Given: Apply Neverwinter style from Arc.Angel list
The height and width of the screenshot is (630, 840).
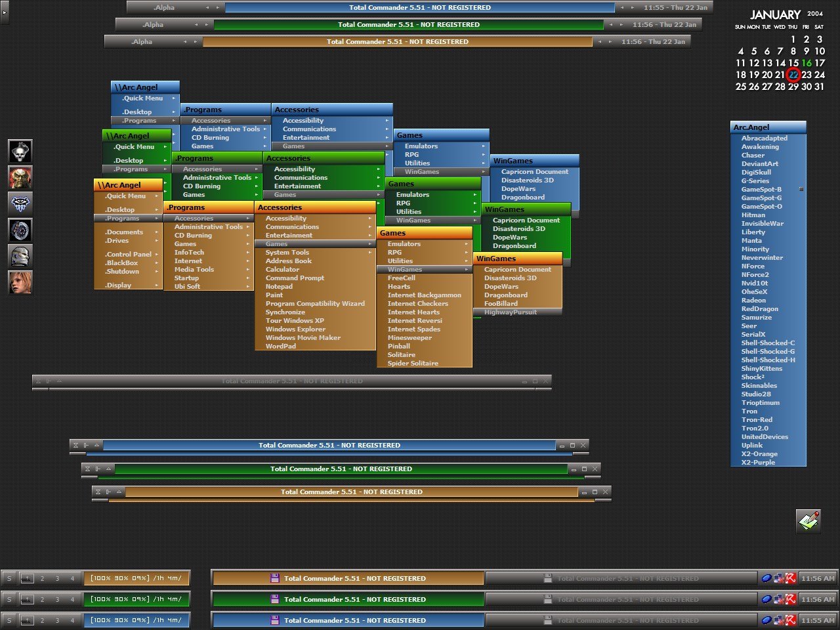Looking at the screenshot, I should (768, 258).
